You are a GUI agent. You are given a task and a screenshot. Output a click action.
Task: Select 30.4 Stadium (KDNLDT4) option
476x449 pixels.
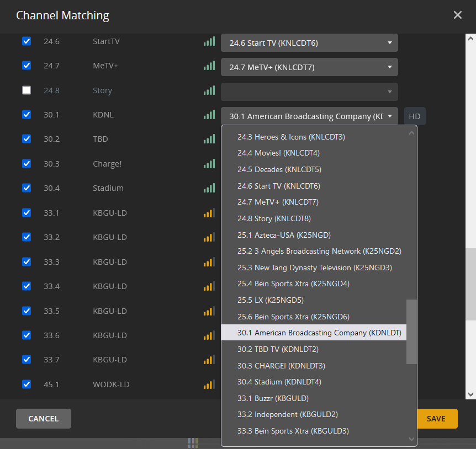[314, 382]
